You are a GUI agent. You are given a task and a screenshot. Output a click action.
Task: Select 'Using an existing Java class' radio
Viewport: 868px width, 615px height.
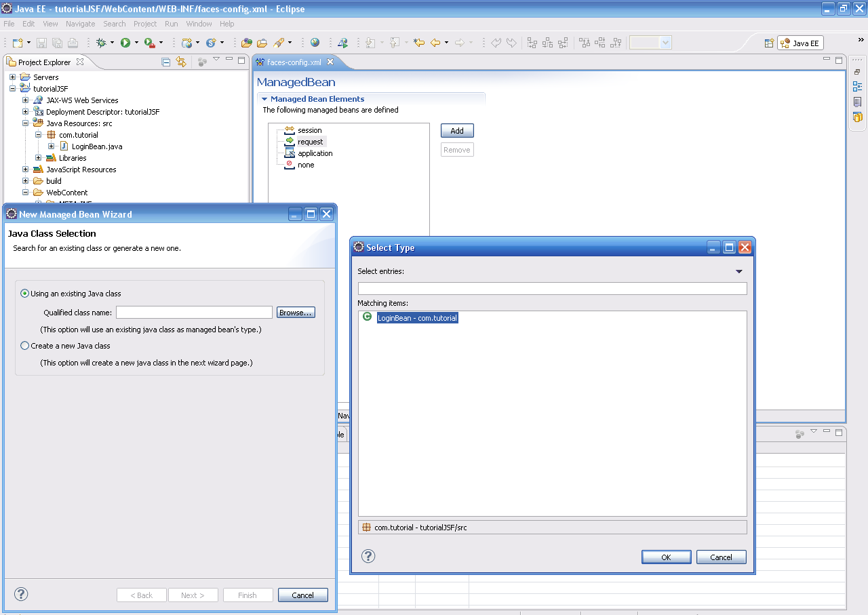(x=25, y=294)
